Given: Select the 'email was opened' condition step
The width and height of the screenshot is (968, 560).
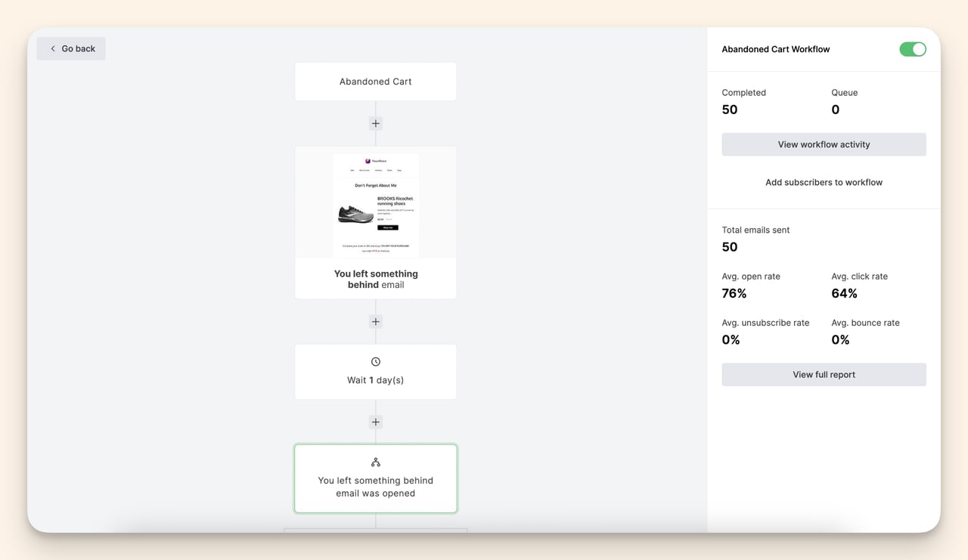Looking at the screenshot, I should pyautogui.click(x=376, y=478).
